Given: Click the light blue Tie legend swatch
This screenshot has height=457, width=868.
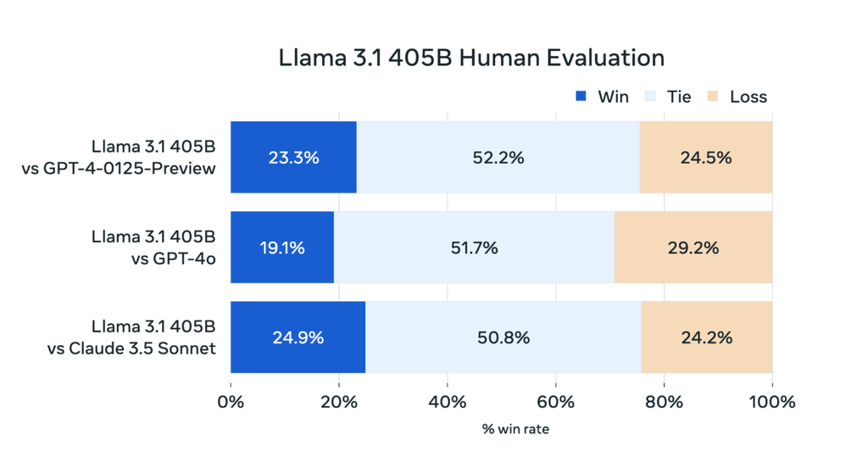Looking at the screenshot, I should [x=651, y=96].
